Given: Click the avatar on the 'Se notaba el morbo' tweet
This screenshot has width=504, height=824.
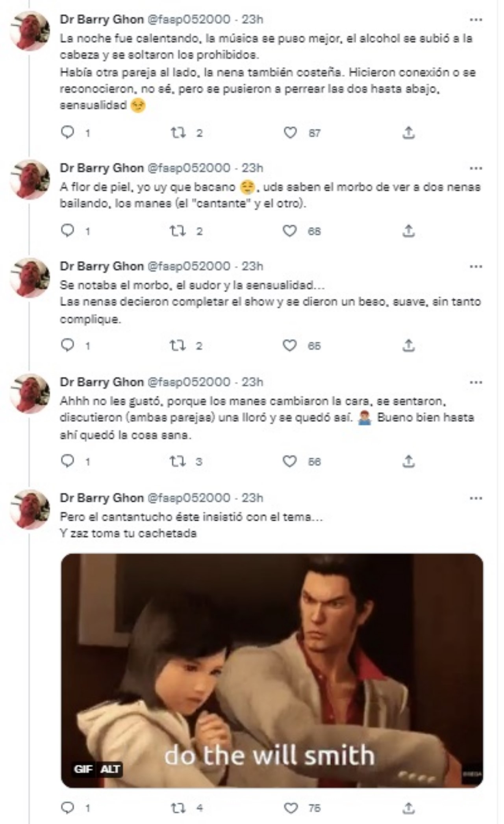Looking at the screenshot, I should tap(30, 277).
